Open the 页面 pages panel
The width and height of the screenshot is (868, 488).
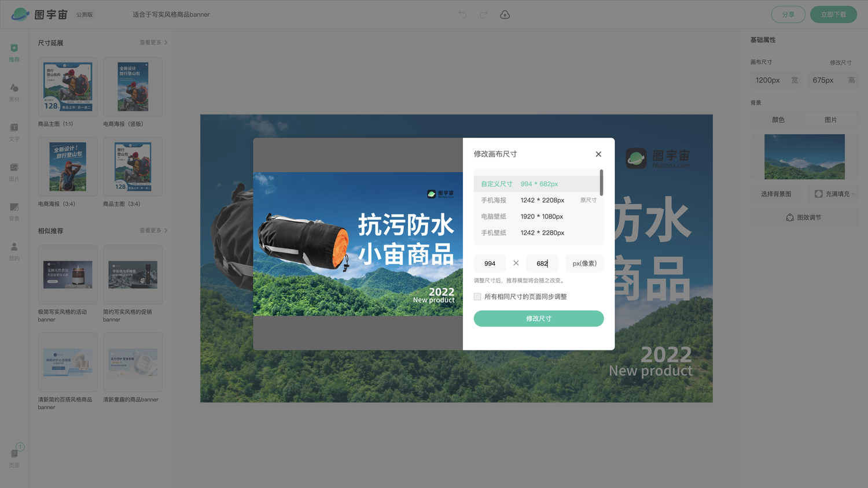click(14, 457)
